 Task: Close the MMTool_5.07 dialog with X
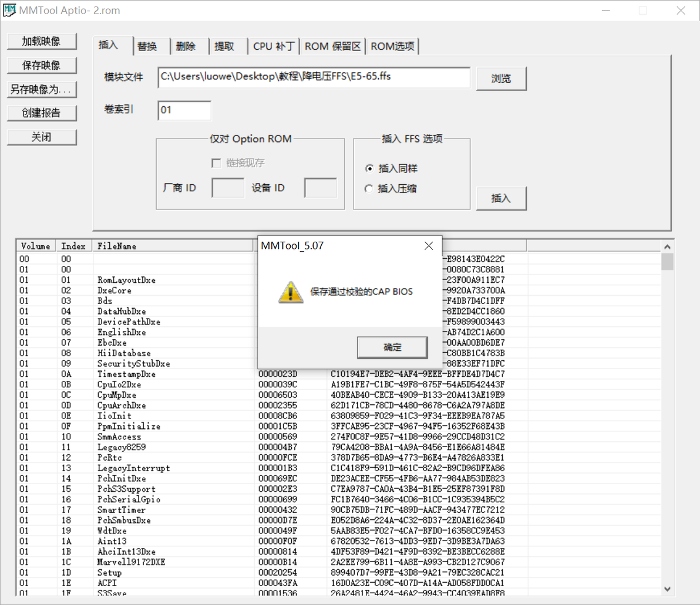[429, 246]
